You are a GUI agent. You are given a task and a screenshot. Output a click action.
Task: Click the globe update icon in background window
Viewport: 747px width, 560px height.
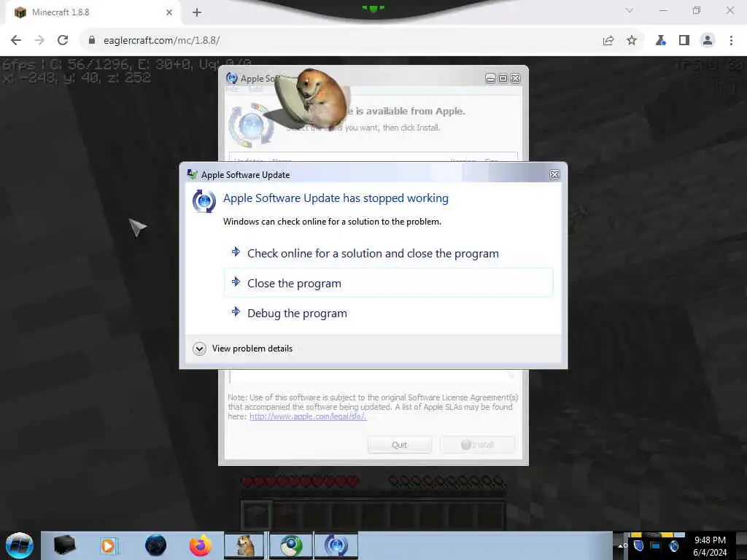(252, 126)
